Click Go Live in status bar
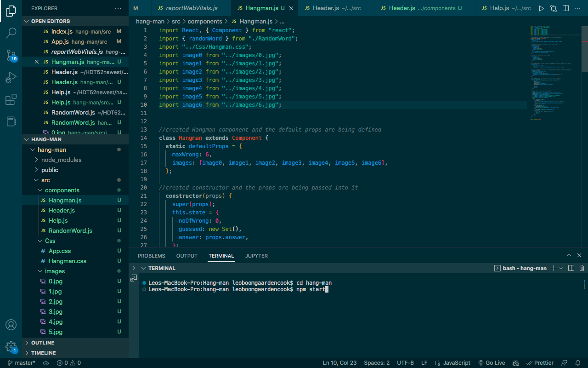The width and height of the screenshot is (588, 368). click(492, 363)
